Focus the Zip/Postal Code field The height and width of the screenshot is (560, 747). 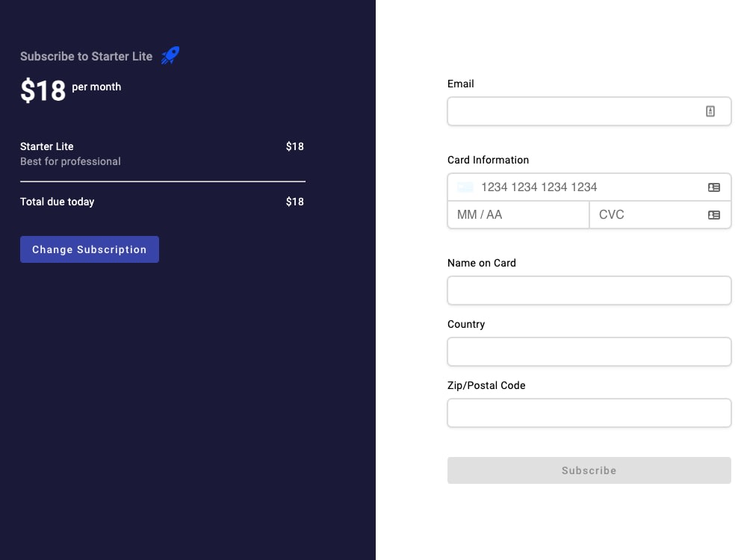click(589, 413)
